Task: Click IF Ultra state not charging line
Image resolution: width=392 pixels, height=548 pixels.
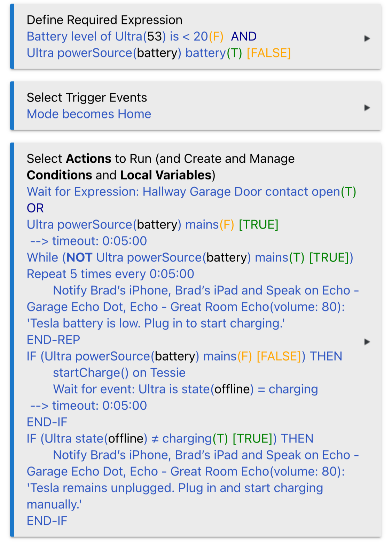Action: point(170,438)
